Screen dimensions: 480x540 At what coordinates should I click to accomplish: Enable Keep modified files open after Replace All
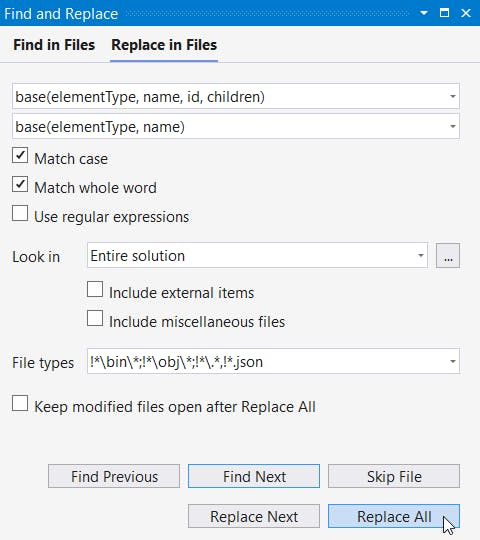[x=20, y=403]
